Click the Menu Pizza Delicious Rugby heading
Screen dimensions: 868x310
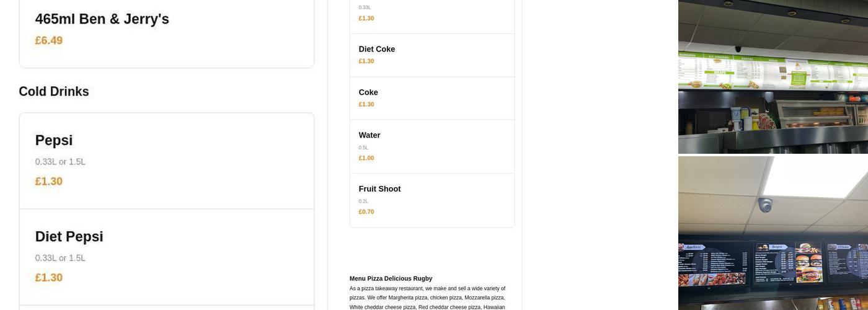391,278
